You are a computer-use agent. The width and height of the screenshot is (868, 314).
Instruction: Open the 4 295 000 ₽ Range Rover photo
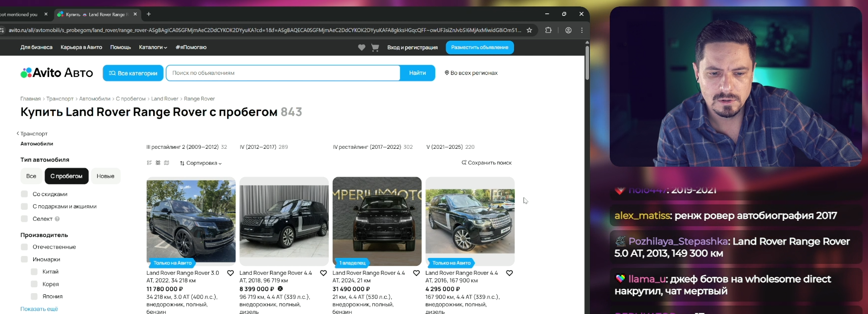click(470, 221)
